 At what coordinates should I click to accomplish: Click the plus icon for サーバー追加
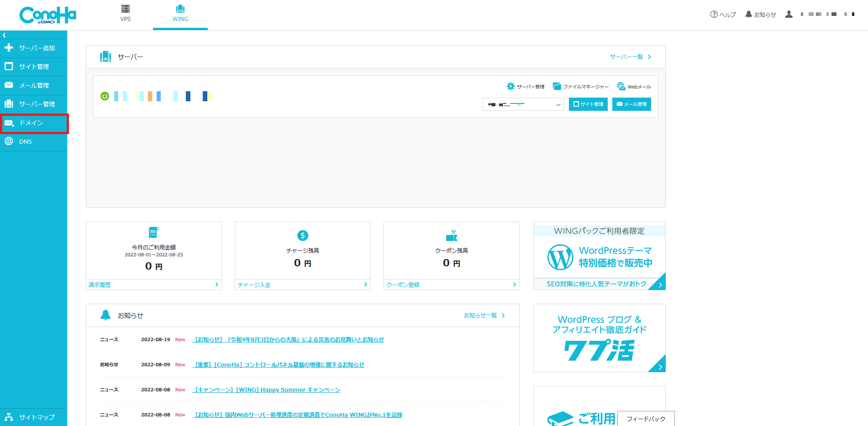tap(9, 47)
